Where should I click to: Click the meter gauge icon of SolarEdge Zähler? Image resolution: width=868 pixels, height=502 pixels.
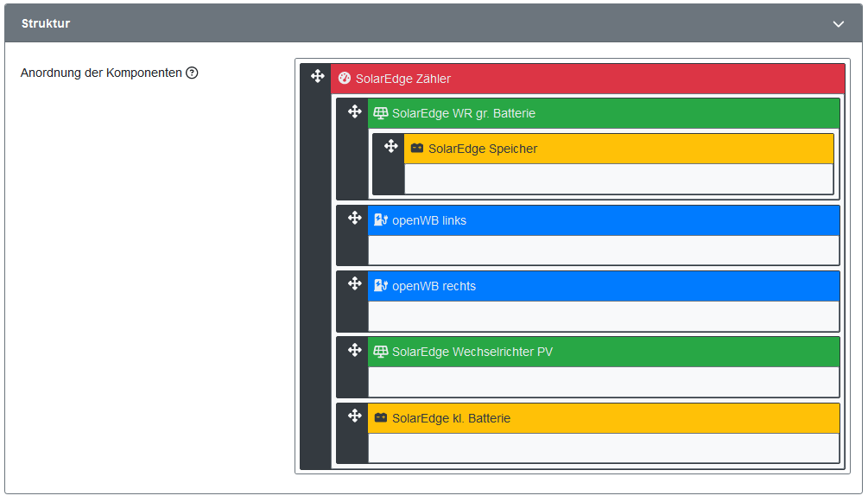tap(345, 78)
